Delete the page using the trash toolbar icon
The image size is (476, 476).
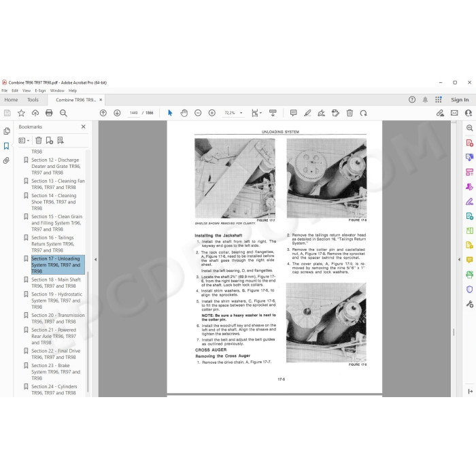[x=350, y=114]
